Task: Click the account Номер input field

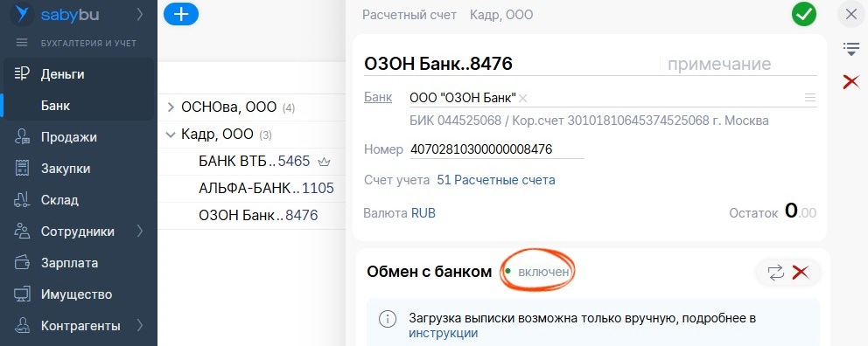Action: tap(496, 149)
